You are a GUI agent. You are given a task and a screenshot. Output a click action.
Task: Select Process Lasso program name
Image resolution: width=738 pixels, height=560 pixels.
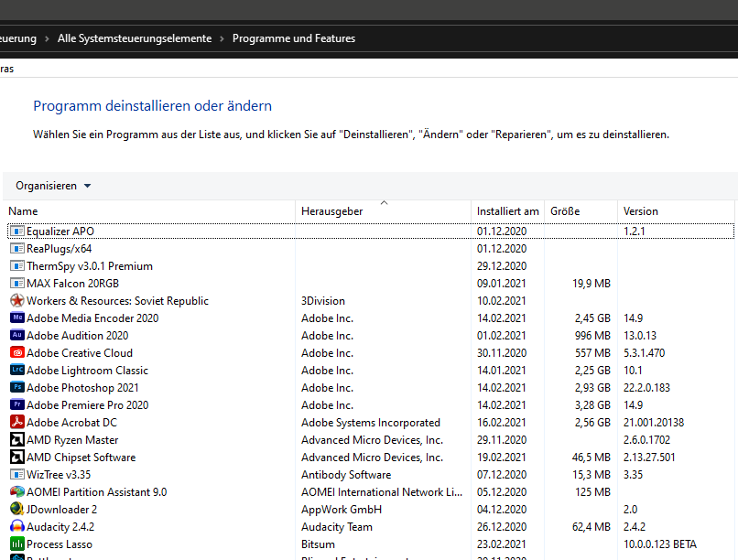pyautogui.click(x=60, y=544)
